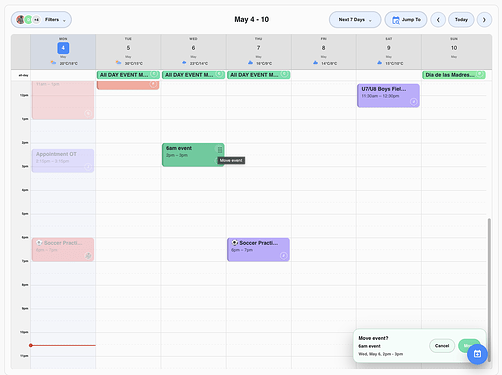The width and height of the screenshot is (502, 375).
Task: Click the all-day row label
Action: pyautogui.click(x=23, y=75)
